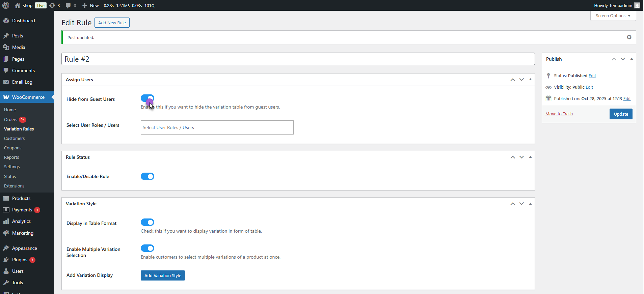This screenshot has height=294, width=644.
Task: Open the Screen Options dropdown
Action: (x=613, y=16)
